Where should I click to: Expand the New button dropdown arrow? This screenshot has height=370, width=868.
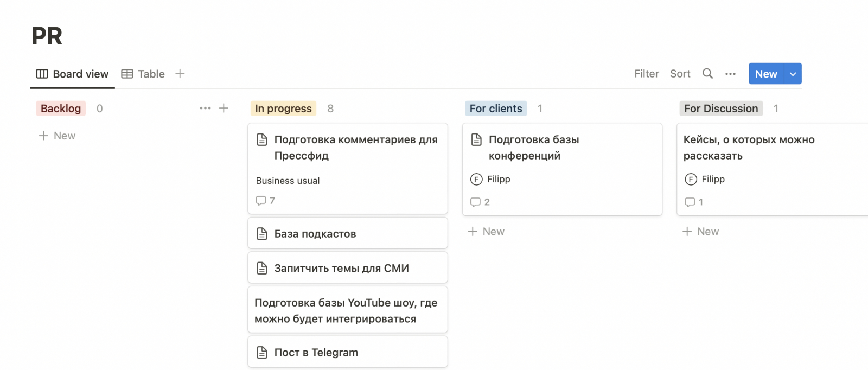(793, 74)
